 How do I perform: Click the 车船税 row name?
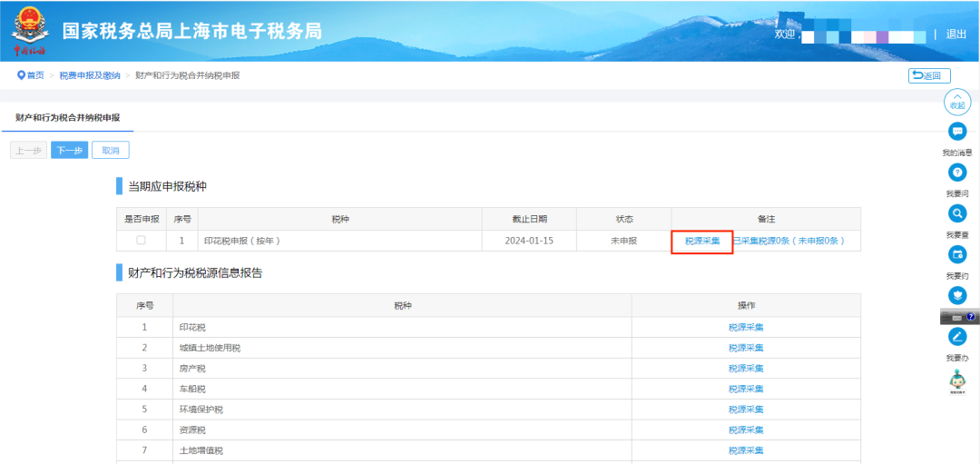click(x=192, y=389)
